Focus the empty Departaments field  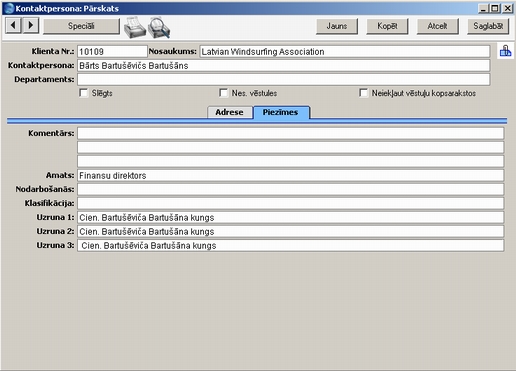pyautogui.click(x=284, y=80)
